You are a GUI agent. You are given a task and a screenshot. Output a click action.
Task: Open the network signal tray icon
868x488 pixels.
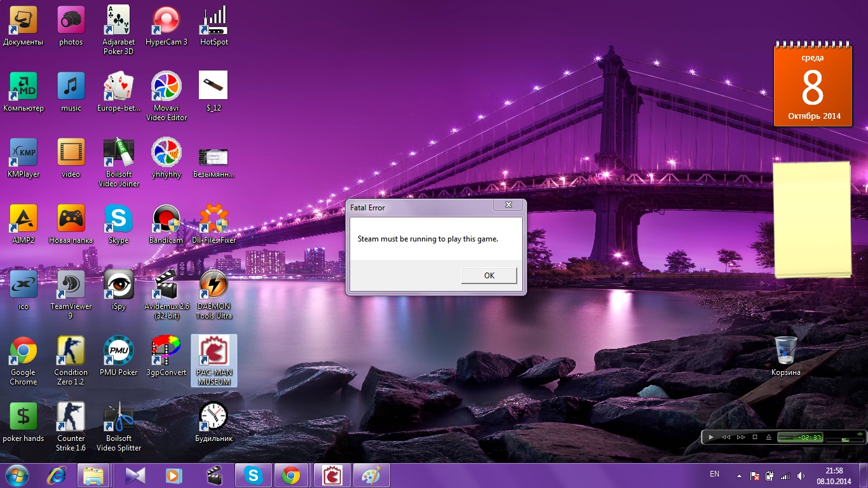785,475
